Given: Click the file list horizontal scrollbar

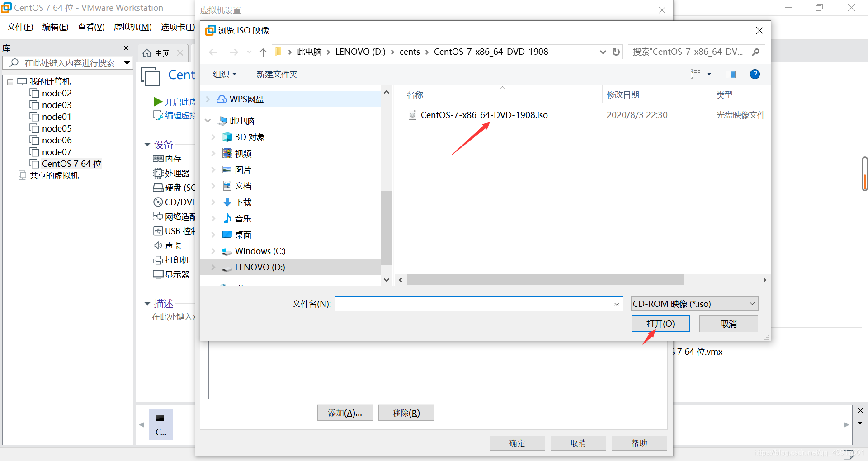Looking at the screenshot, I should (x=545, y=280).
